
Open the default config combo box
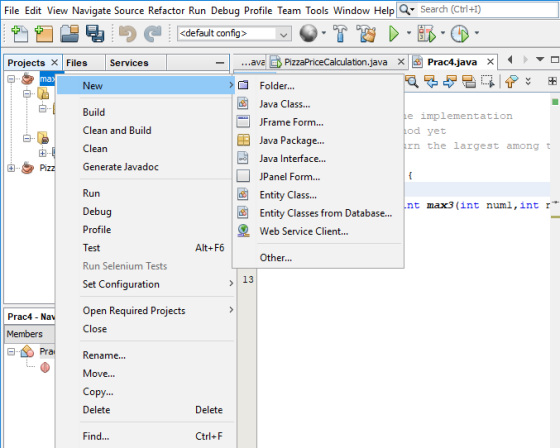[234, 34]
